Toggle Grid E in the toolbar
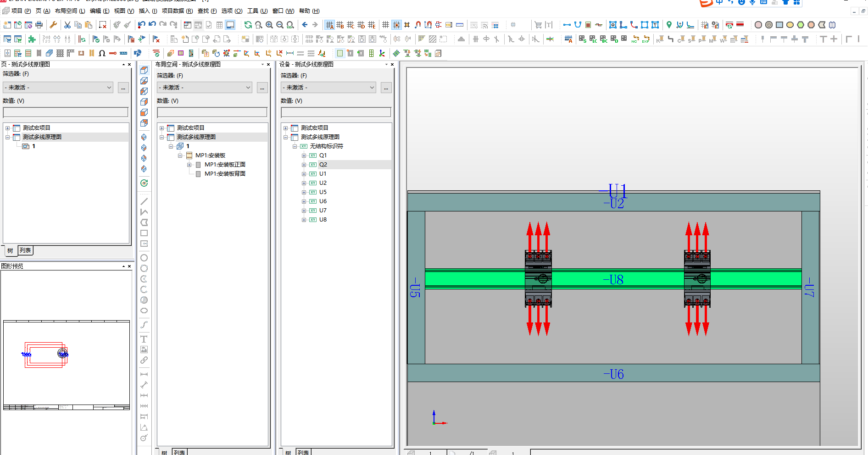Image resolution: width=868 pixels, height=455 pixels. click(x=372, y=25)
